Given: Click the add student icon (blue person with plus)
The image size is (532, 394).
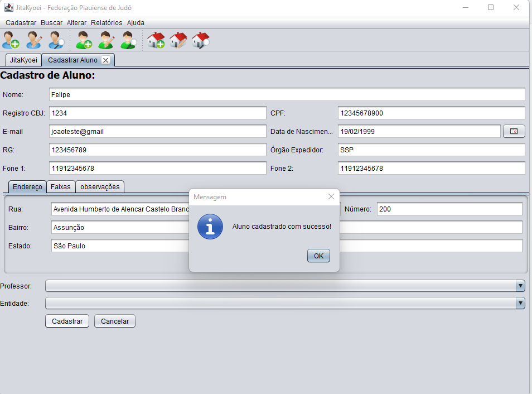Looking at the screenshot, I should pyautogui.click(x=11, y=40).
